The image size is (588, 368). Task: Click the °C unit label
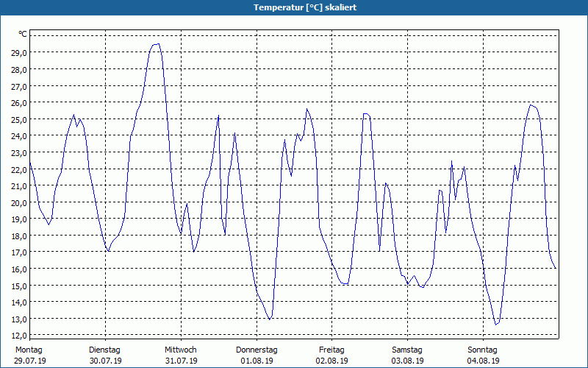click(x=23, y=34)
